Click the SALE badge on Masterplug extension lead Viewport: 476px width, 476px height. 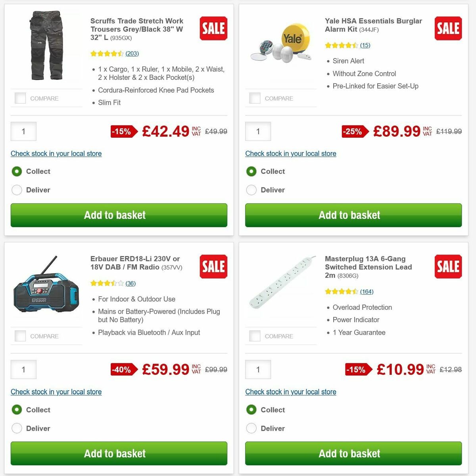(x=448, y=266)
